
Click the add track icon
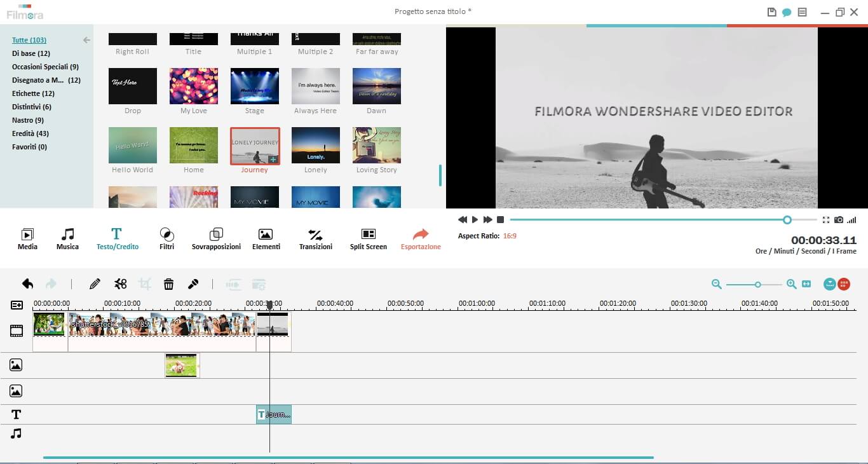click(17, 305)
